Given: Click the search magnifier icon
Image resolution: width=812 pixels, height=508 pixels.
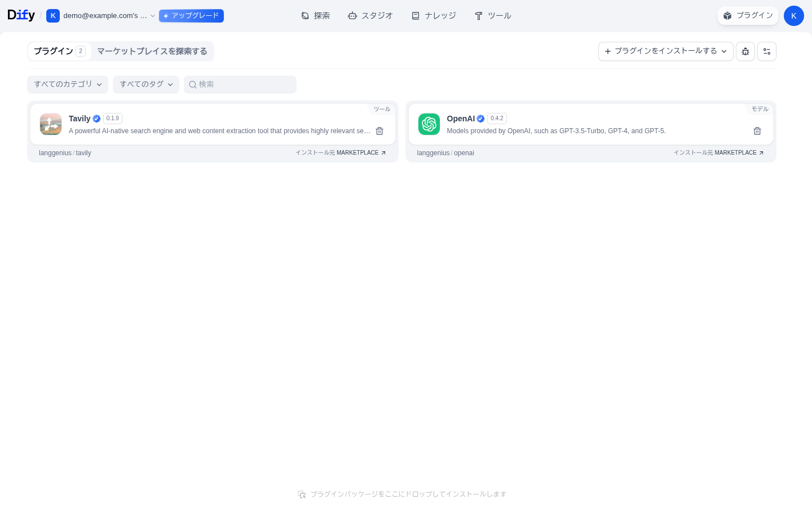Looking at the screenshot, I should [x=193, y=85].
